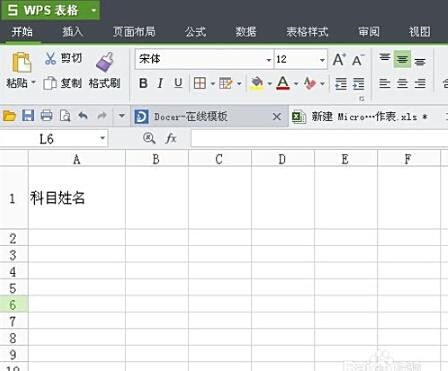This screenshot has width=448, height=371.
Task: Open file with folder icon
Action: click(x=9, y=116)
